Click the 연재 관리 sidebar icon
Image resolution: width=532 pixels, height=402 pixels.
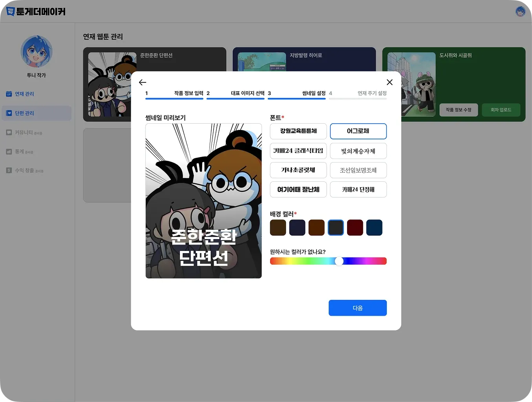click(9, 94)
